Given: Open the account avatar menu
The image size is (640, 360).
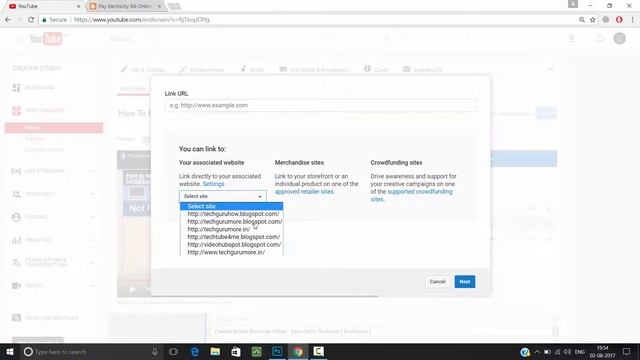Looking at the screenshot, I should tap(619, 38).
